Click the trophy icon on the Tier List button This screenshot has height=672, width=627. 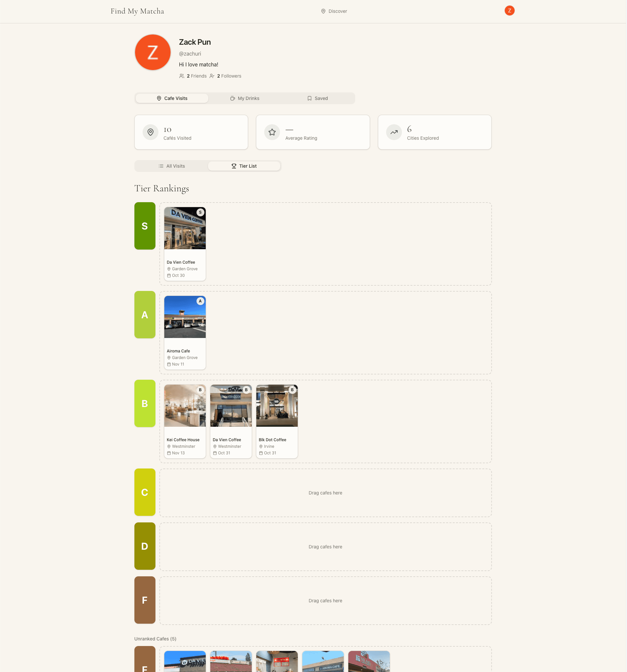pos(234,166)
